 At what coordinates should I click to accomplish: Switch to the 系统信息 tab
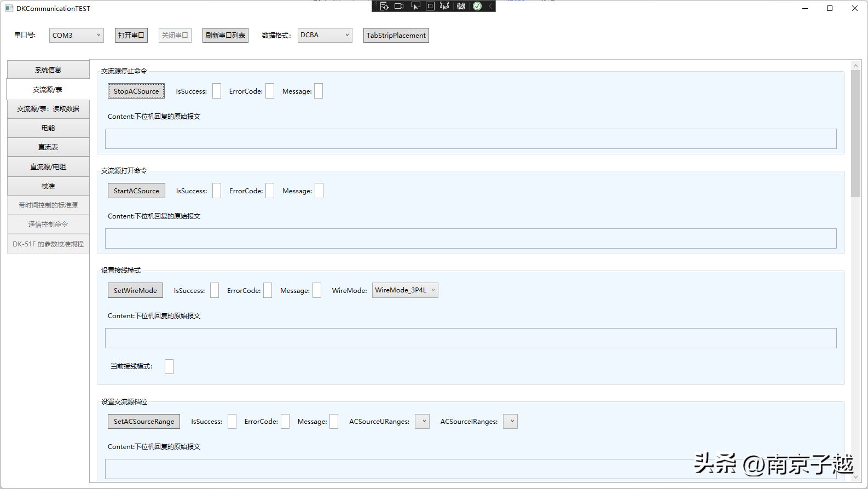(48, 70)
